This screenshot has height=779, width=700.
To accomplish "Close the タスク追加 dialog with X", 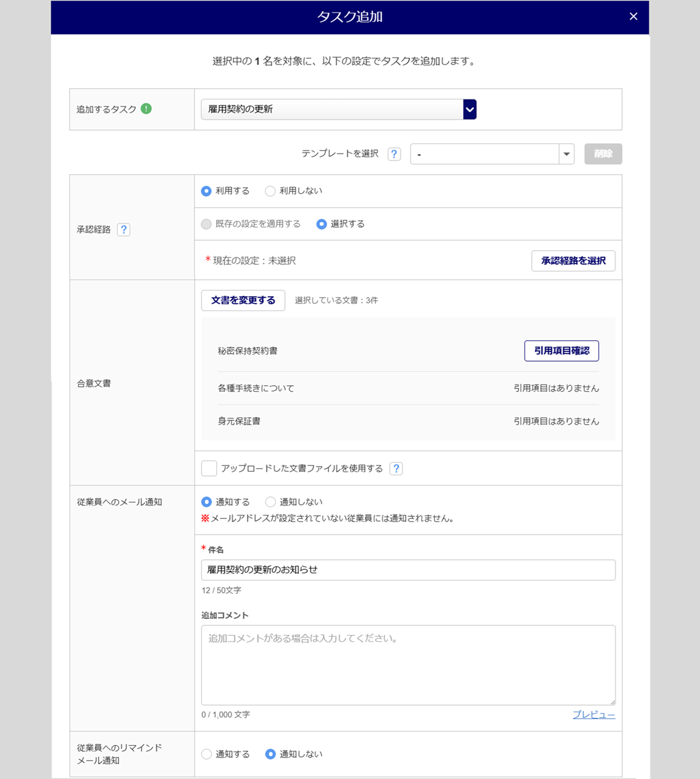I will coord(633,17).
